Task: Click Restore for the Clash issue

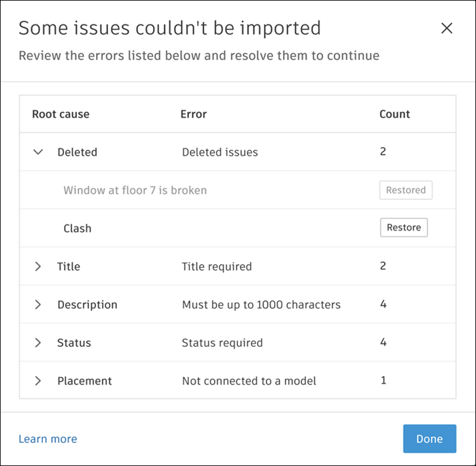Action: click(x=403, y=228)
